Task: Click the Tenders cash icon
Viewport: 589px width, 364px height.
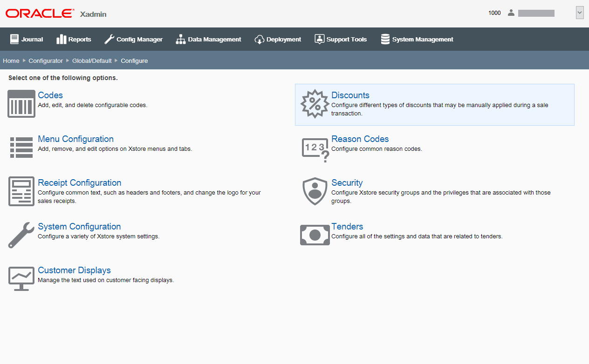Action: click(x=315, y=235)
